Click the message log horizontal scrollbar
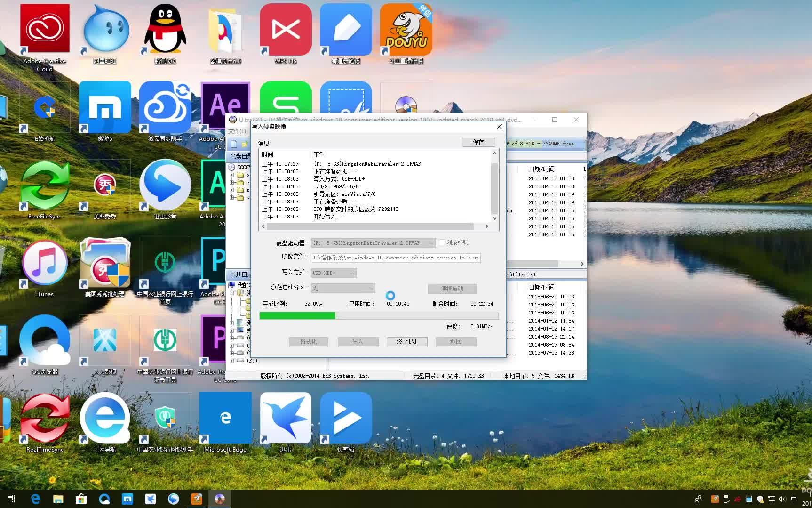Viewport: 812px width, 508px height. 370,226
